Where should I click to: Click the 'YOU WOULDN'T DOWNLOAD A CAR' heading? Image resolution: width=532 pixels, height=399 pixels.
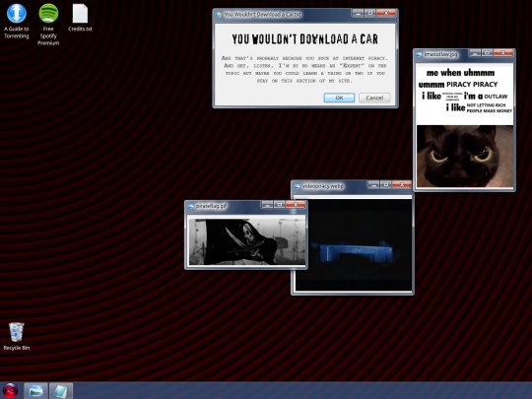[304, 39]
